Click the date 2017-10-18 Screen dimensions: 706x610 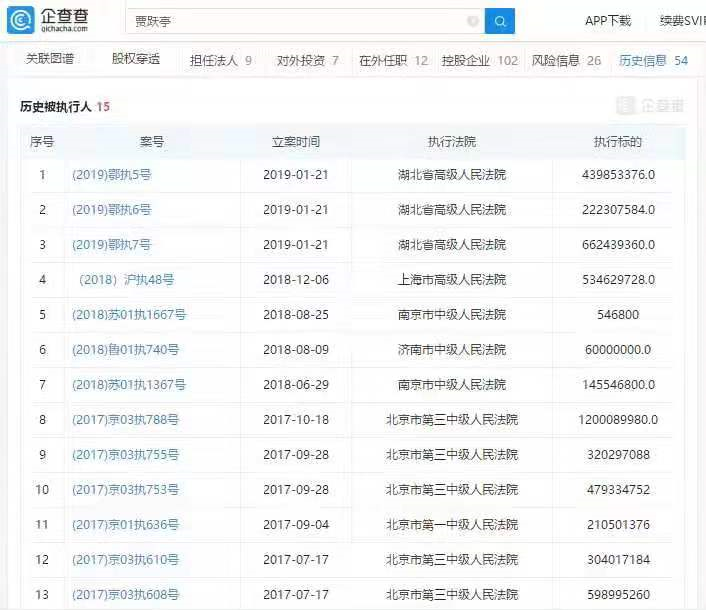coord(296,420)
